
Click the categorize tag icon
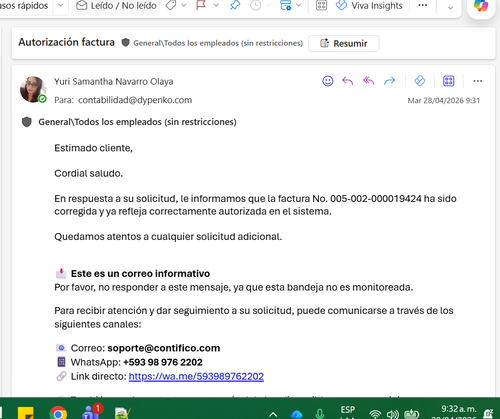[x=171, y=5]
